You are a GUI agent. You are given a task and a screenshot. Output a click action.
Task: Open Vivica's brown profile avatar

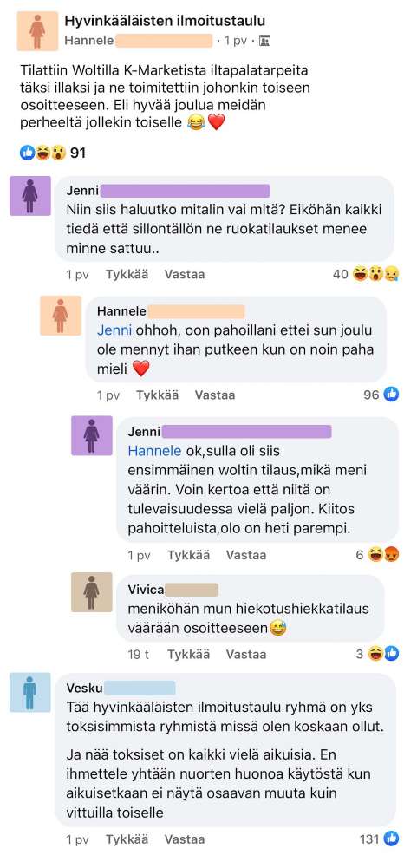click(x=91, y=591)
